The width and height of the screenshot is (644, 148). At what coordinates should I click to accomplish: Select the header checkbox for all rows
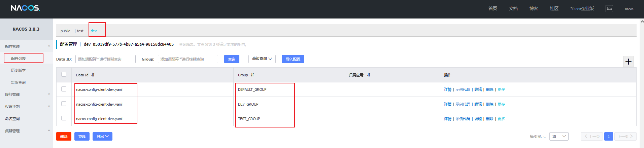64,74
